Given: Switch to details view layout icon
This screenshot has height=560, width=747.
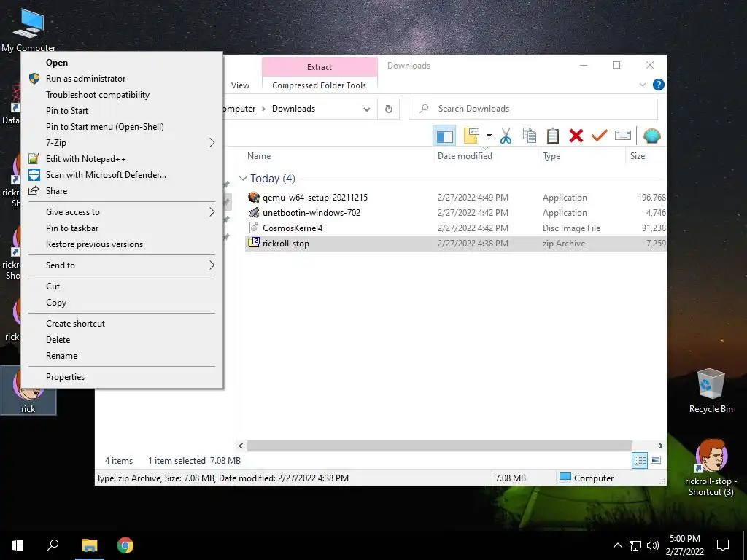Looking at the screenshot, I should click(x=640, y=460).
